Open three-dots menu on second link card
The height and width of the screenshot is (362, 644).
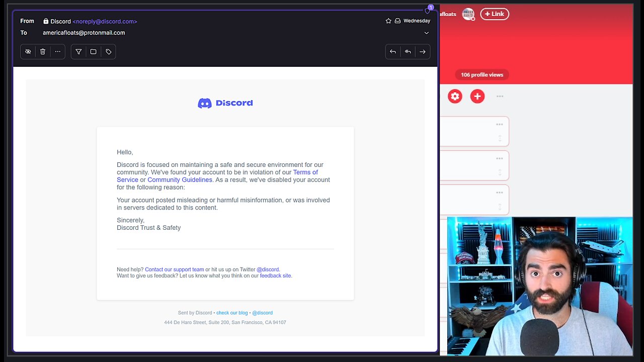[500, 159]
